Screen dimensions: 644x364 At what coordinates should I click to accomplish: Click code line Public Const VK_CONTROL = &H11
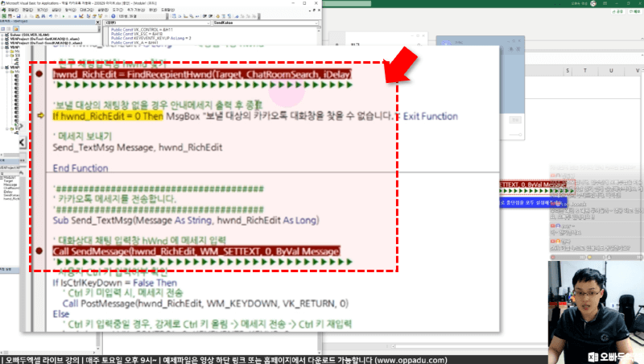point(142,30)
